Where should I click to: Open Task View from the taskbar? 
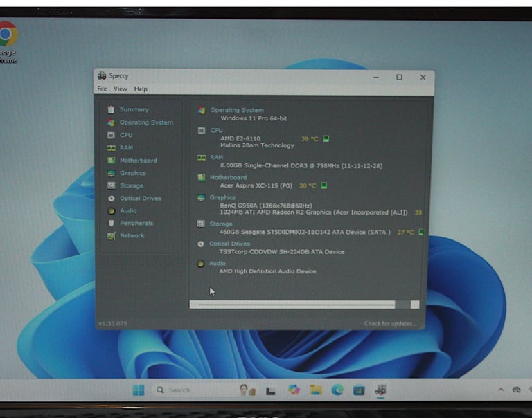pyautogui.click(x=270, y=391)
